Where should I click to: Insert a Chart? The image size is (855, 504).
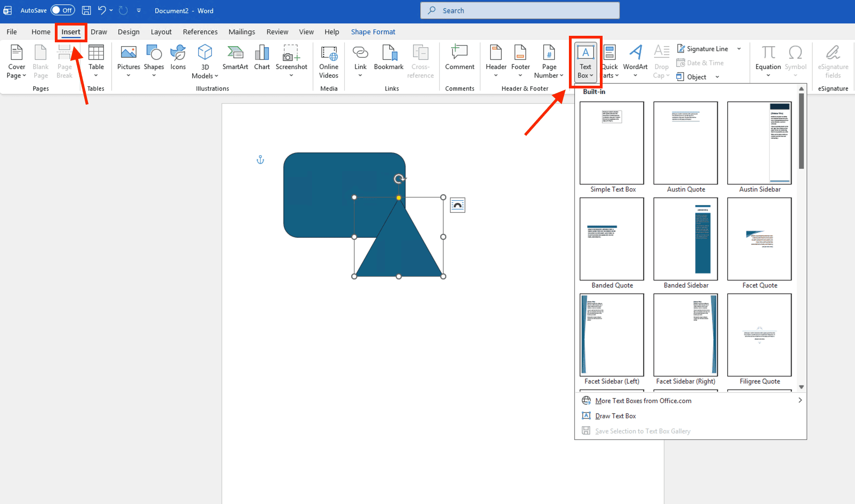tap(262, 58)
